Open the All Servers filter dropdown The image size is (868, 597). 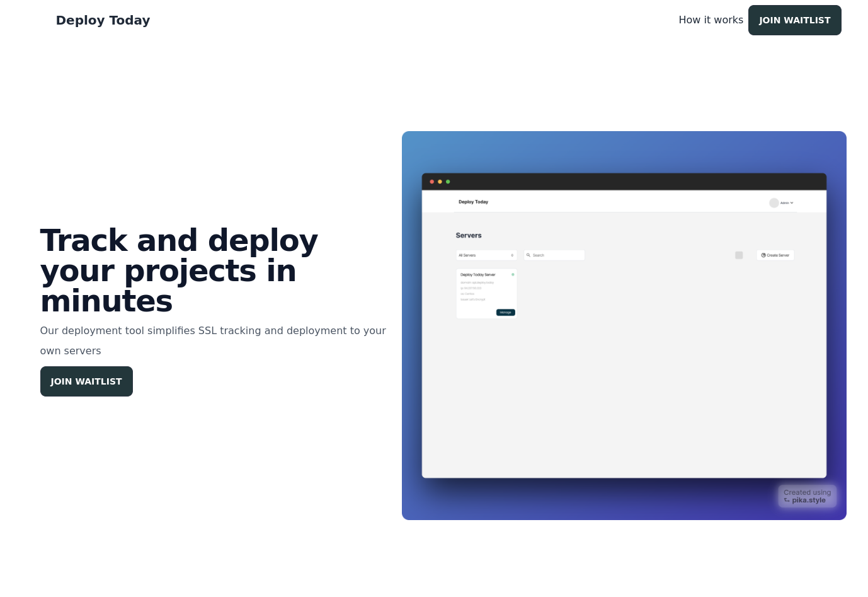point(486,255)
